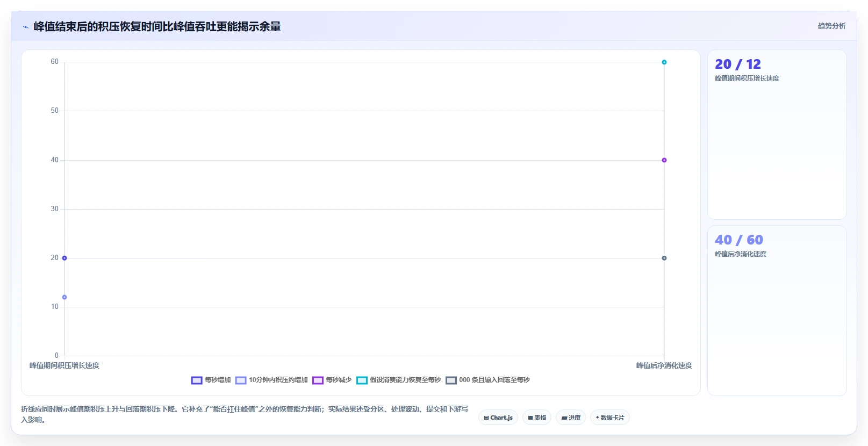868x446 pixels.
Task: Toggle the 假设消费能力恢复至每秒 legend series
Action: pyautogui.click(x=398, y=380)
